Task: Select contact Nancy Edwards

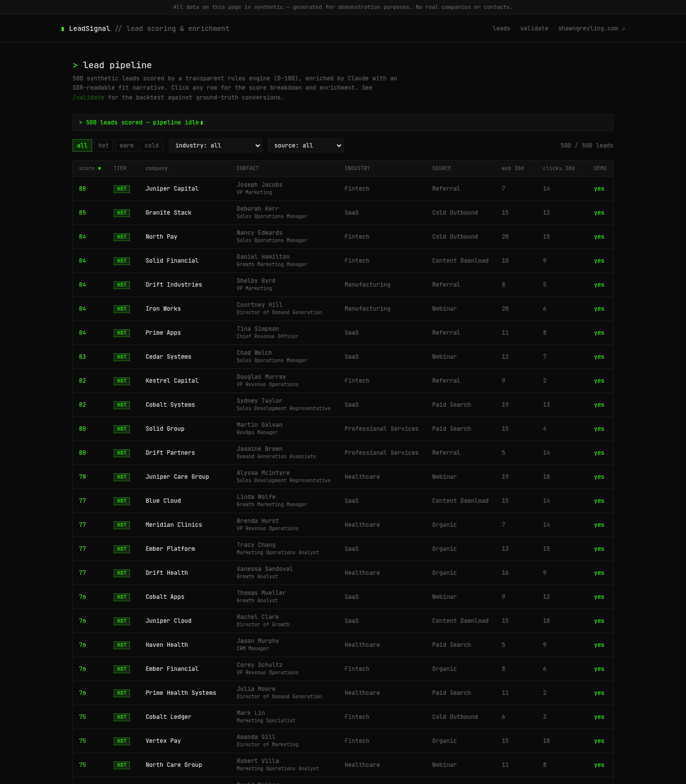Action: pos(260,233)
